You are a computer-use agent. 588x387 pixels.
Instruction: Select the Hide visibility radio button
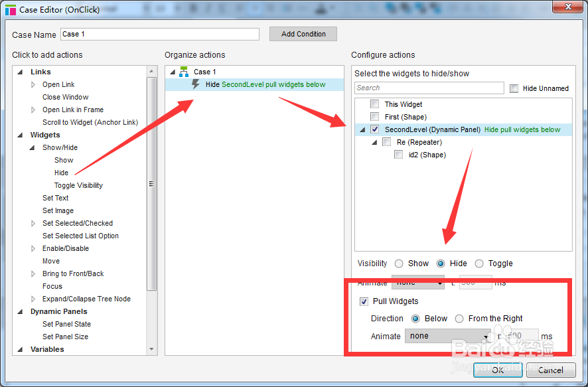coord(441,264)
